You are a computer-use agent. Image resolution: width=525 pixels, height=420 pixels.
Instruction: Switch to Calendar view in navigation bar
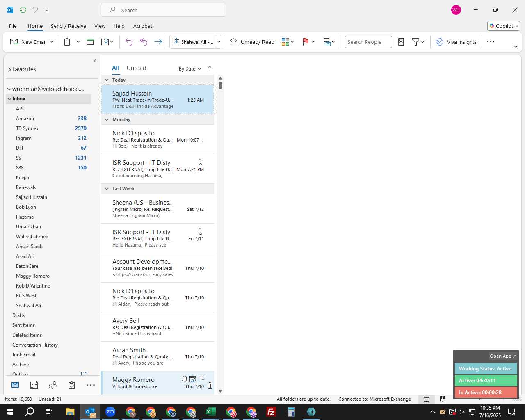(x=34, y=385)
